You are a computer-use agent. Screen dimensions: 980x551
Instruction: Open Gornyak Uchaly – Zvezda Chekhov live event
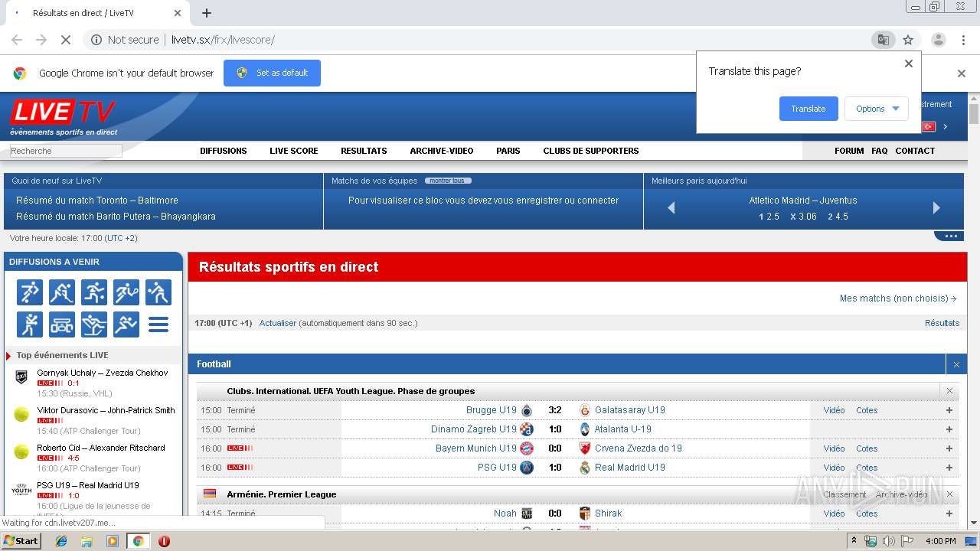point(103,373)
